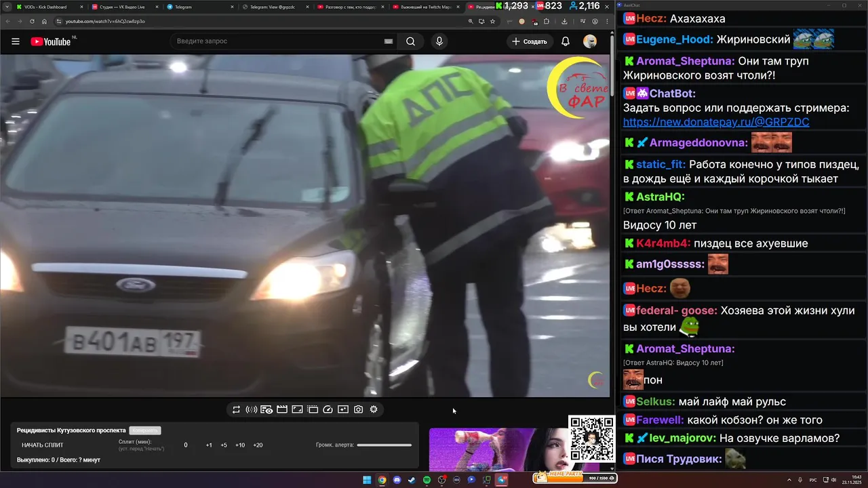Show hidden system tray icons chevron

789,480
